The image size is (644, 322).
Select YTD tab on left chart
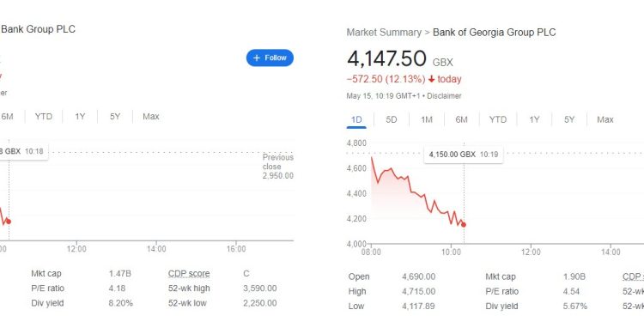[44, 117]
